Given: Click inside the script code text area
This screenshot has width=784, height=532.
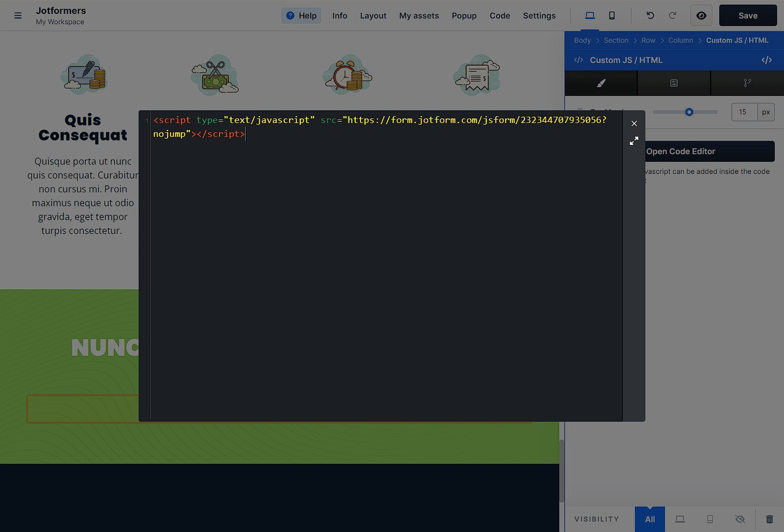Looking at the screenshot, I should click(x=386, y=266).
